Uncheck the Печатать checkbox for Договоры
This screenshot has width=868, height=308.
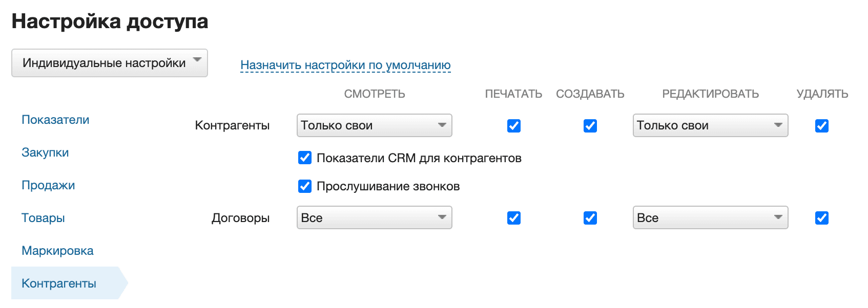click(513, 217)
